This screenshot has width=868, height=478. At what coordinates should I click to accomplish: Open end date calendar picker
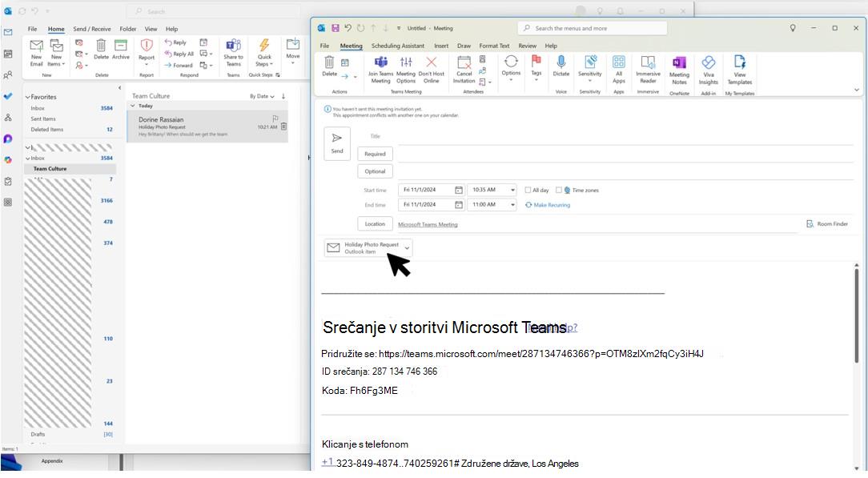458,205
